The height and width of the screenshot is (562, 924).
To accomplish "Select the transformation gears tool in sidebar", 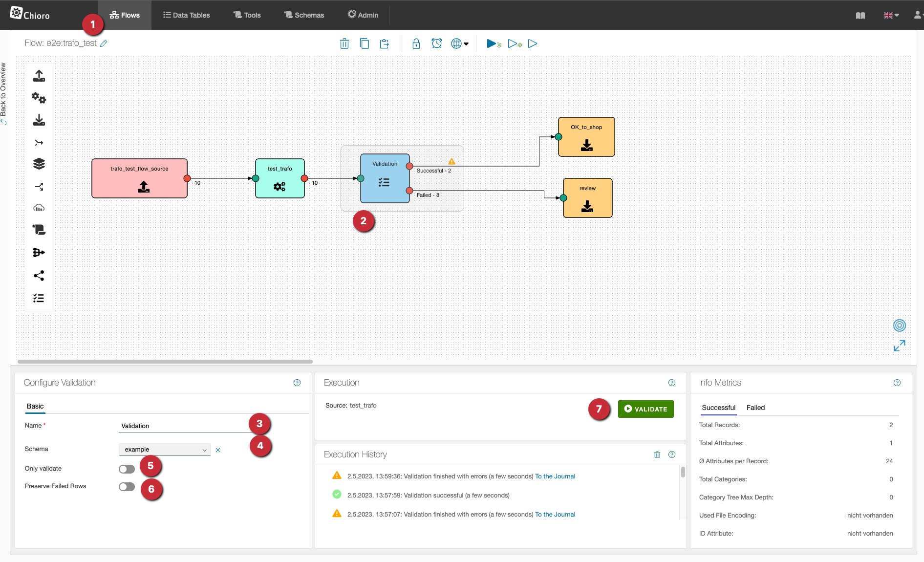I will point(39,98).
